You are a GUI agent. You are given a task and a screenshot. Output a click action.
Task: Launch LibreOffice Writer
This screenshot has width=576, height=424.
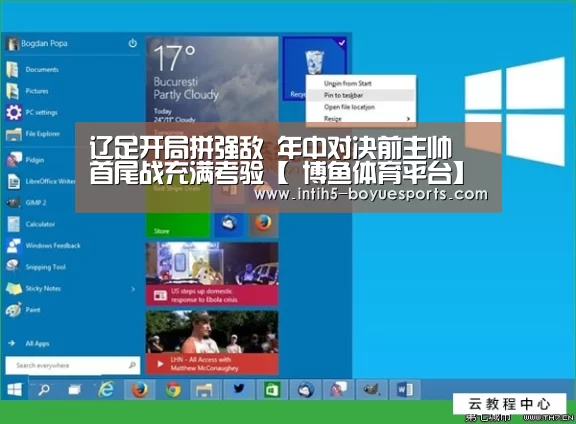[40, 181]
